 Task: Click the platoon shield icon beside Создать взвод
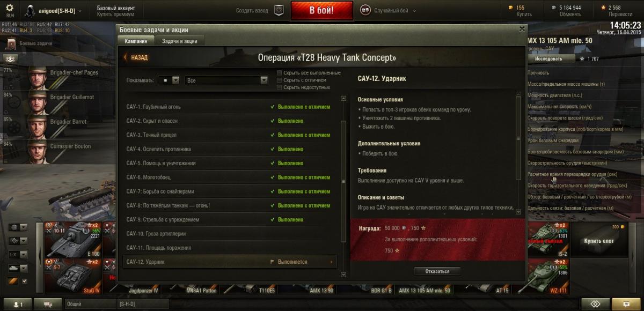(x=279, y=10)
